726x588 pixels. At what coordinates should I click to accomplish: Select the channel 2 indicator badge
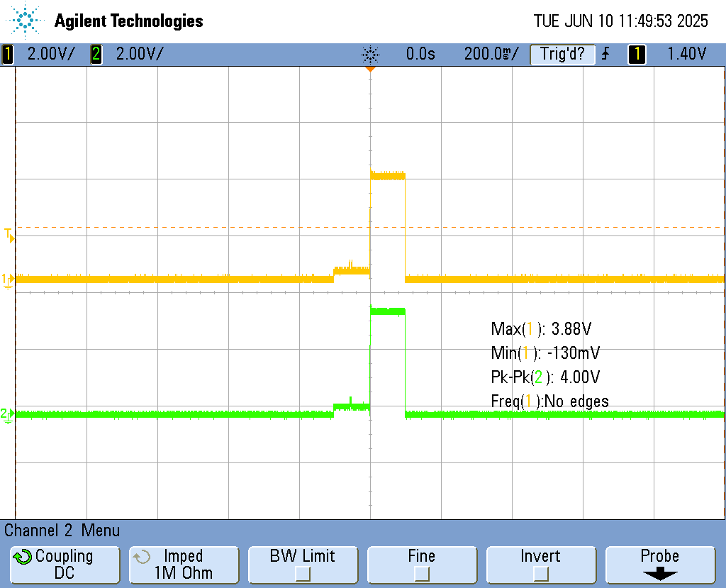coord(96,54)
